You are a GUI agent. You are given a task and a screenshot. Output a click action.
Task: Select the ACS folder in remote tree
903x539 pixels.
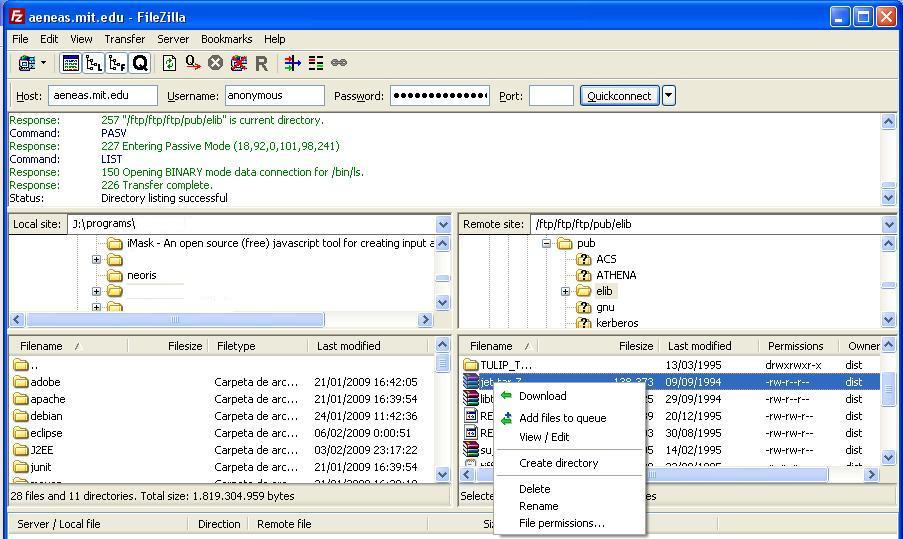pos(606,259)
